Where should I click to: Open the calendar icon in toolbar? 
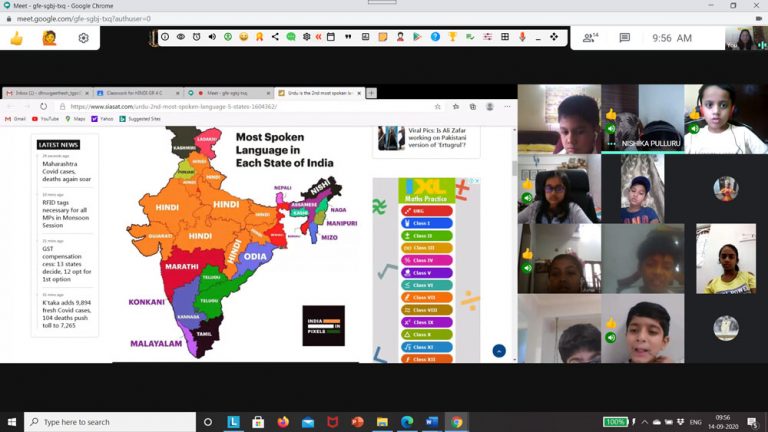[331, 37]
